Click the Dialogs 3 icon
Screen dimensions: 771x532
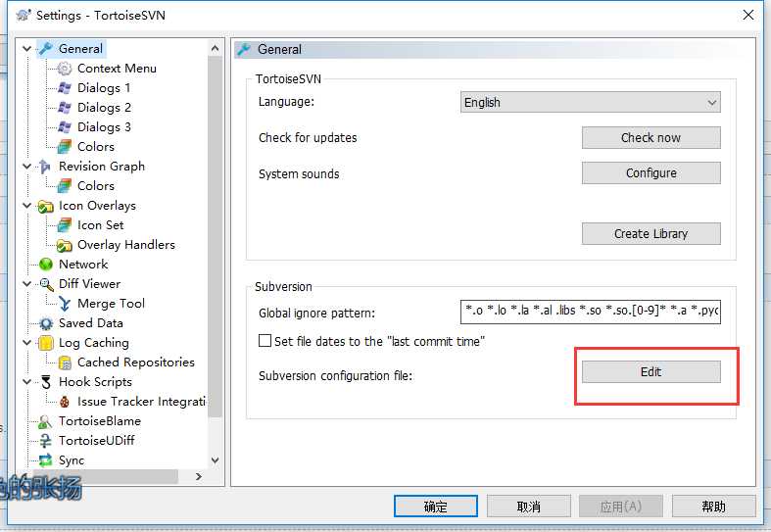[x=65, y=127]
